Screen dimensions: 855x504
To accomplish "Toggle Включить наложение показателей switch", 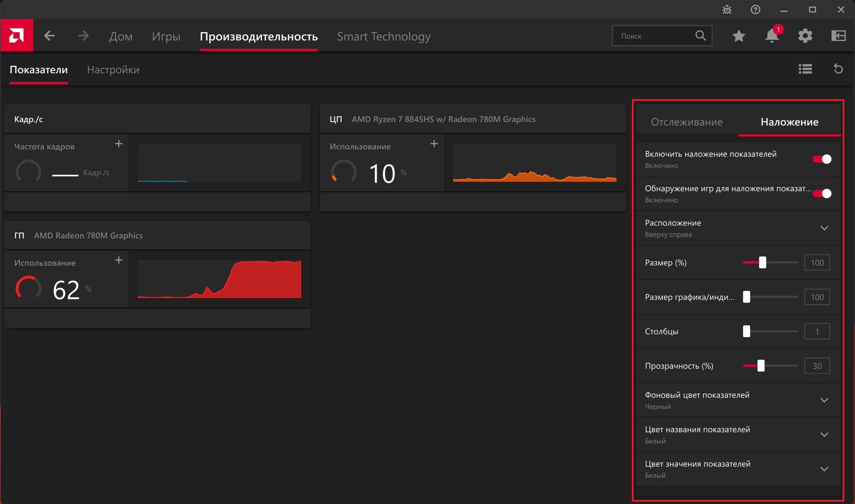I will (822, 159).
